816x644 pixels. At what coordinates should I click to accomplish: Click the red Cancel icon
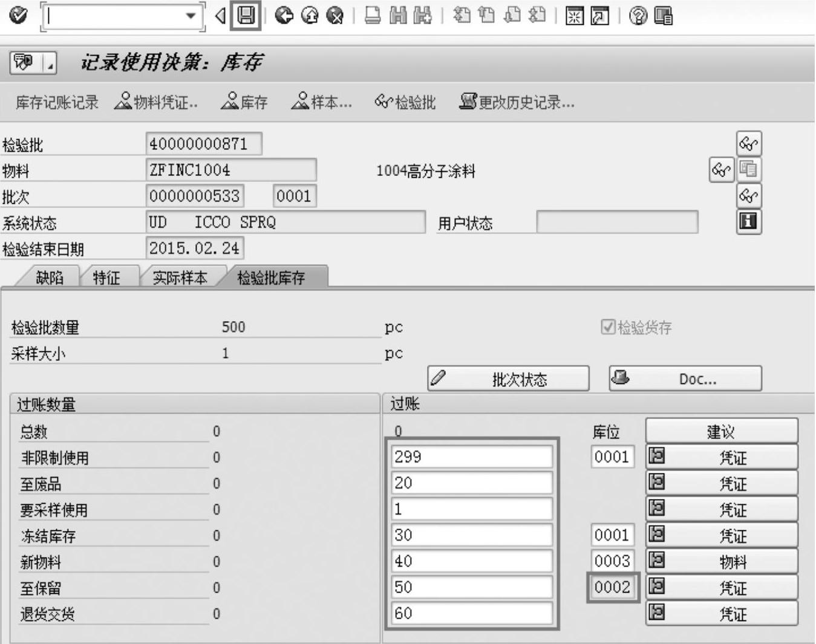(x=335, y=15)
